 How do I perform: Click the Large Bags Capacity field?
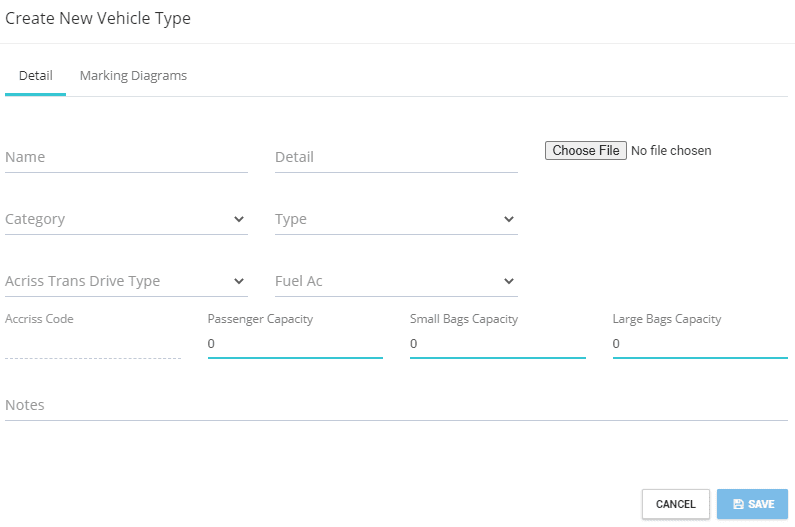coord(700,344)
